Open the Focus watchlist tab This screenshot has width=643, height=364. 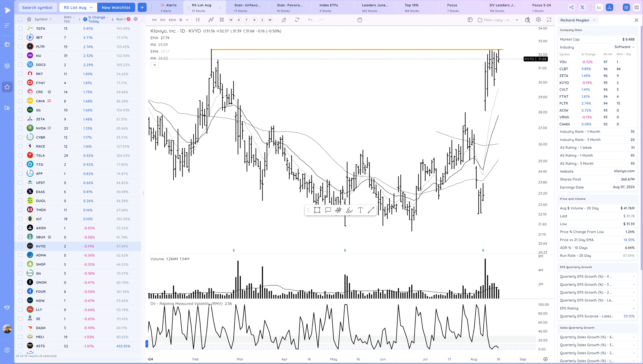[452, 8]
